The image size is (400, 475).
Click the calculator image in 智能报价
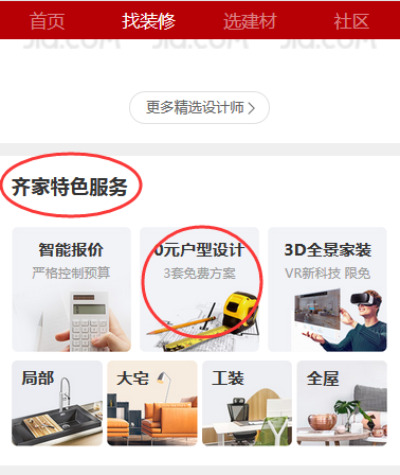[x=88, y=321]
